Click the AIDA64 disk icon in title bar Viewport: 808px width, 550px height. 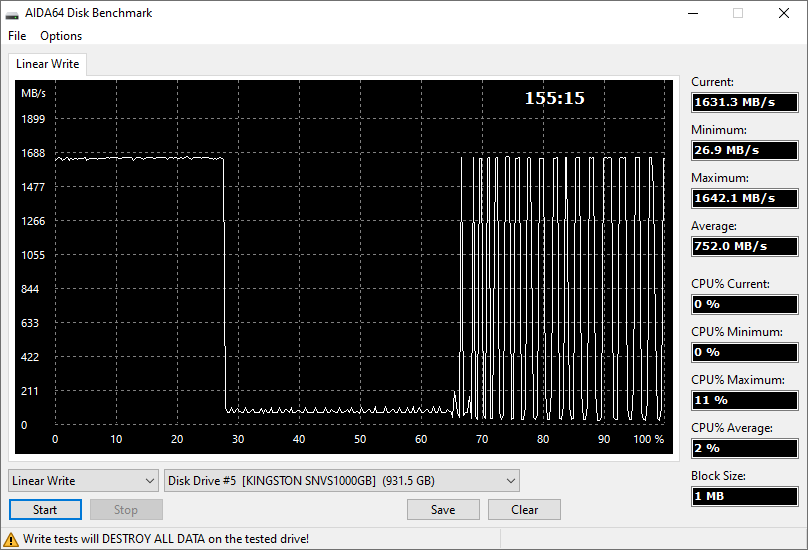coord(12,14)
